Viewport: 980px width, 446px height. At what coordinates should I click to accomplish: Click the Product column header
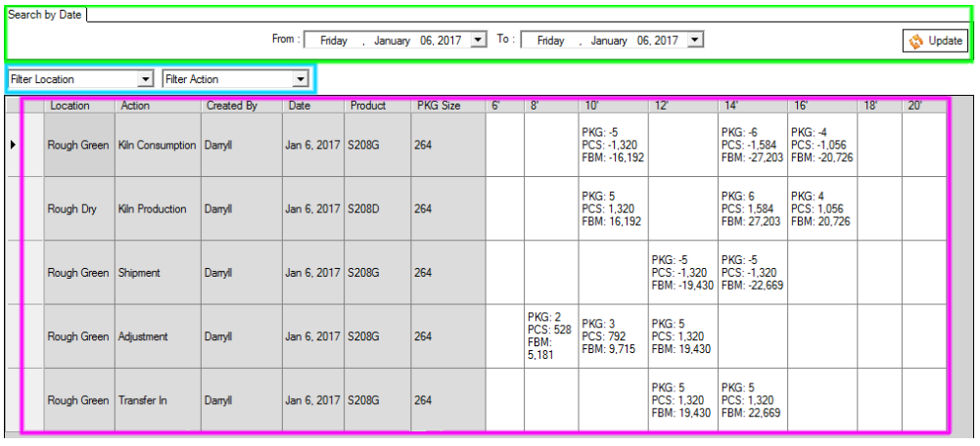click(378, 106)
